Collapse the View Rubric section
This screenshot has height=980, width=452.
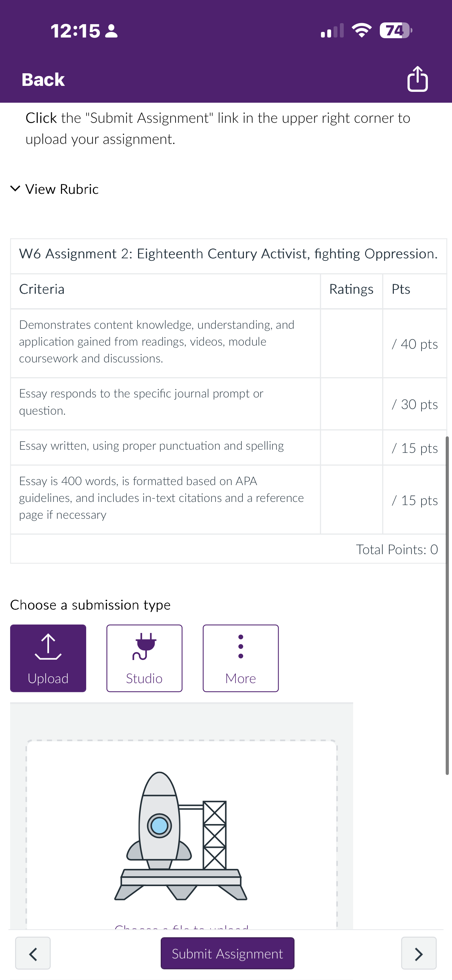point(54,189)
